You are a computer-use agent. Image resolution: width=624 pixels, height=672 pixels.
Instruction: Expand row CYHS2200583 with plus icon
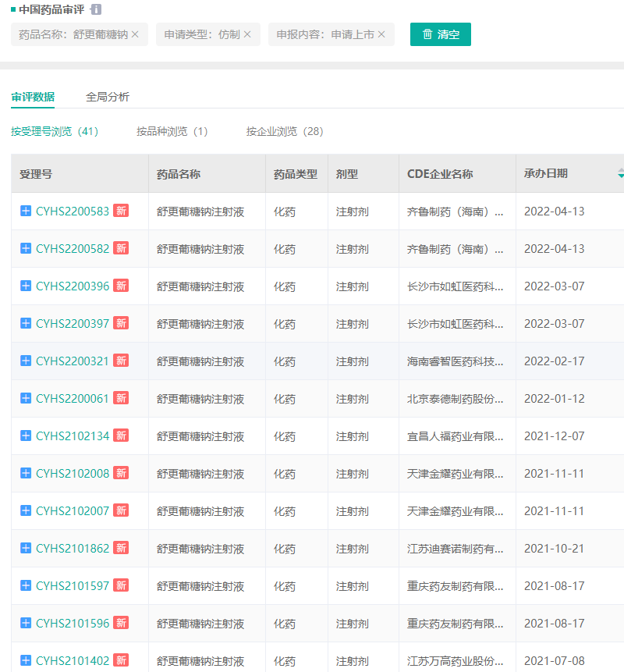coord(26,211)
